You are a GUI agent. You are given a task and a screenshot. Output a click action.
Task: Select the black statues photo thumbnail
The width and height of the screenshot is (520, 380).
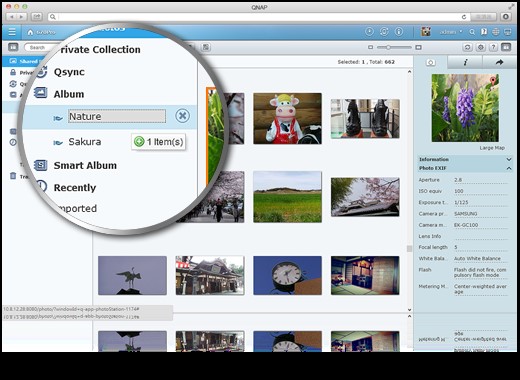[365, 118]
